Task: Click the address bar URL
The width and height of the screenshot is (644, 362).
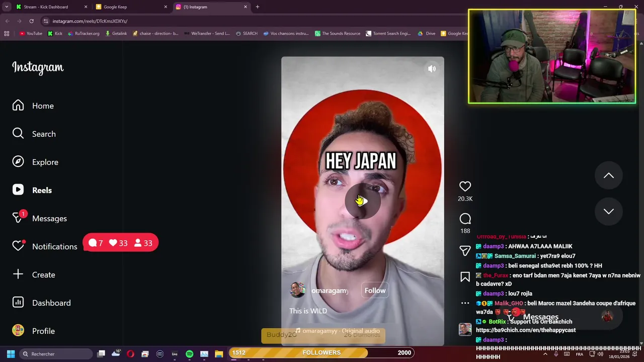Action: click(90, 21)
